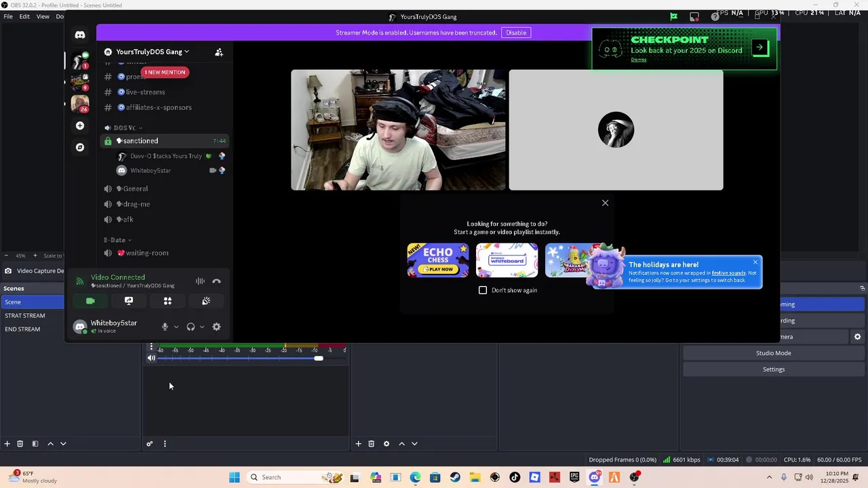Check the Don't show again box
Screen dimensions: 868x488
click(483, 290)
